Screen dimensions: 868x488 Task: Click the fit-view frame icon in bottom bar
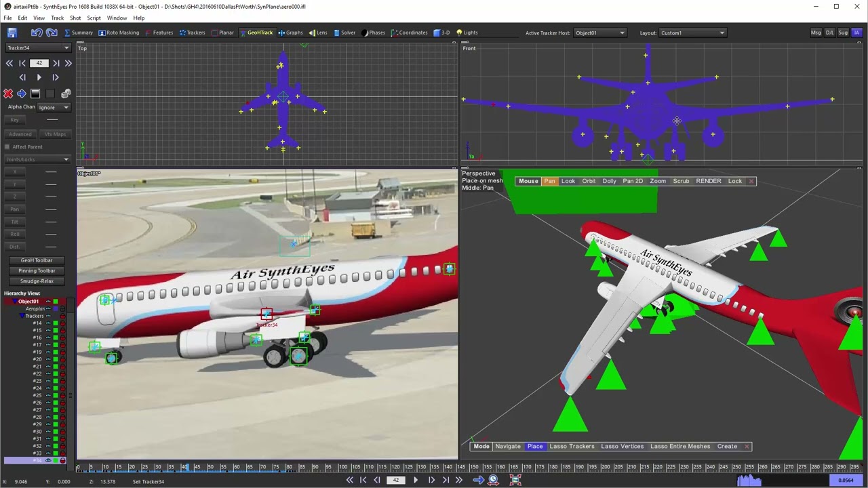[x=515, y=481]
